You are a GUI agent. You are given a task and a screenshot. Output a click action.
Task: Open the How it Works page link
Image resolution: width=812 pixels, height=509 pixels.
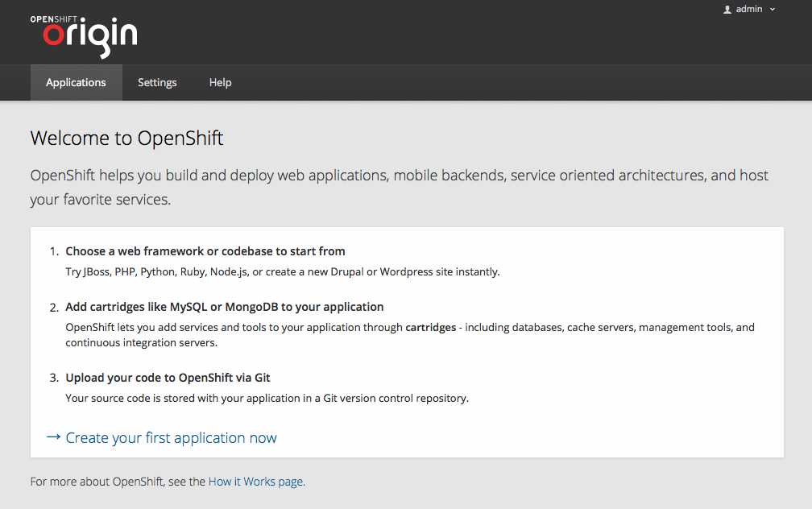pyautogui.click(x=255, y=482)
